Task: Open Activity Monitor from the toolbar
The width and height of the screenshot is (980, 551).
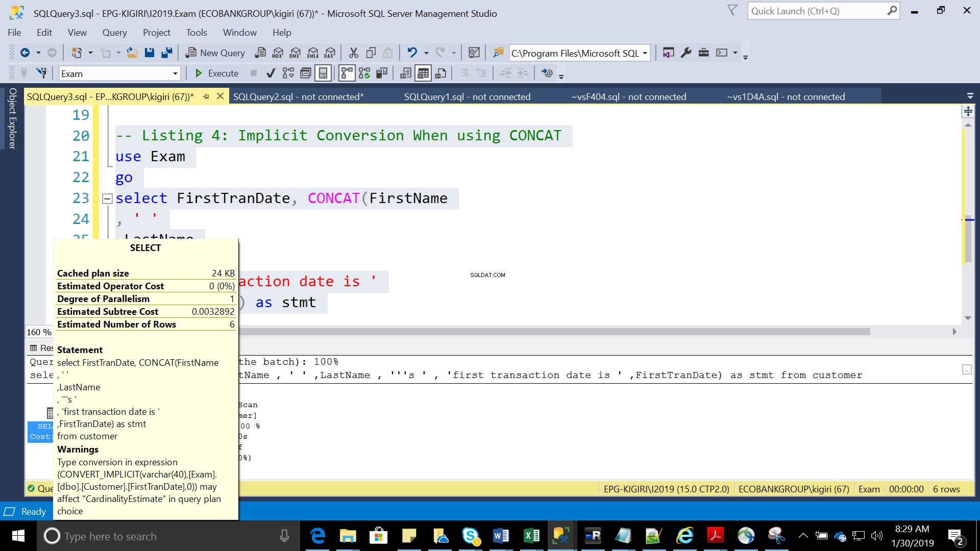Action: (474, 53)
